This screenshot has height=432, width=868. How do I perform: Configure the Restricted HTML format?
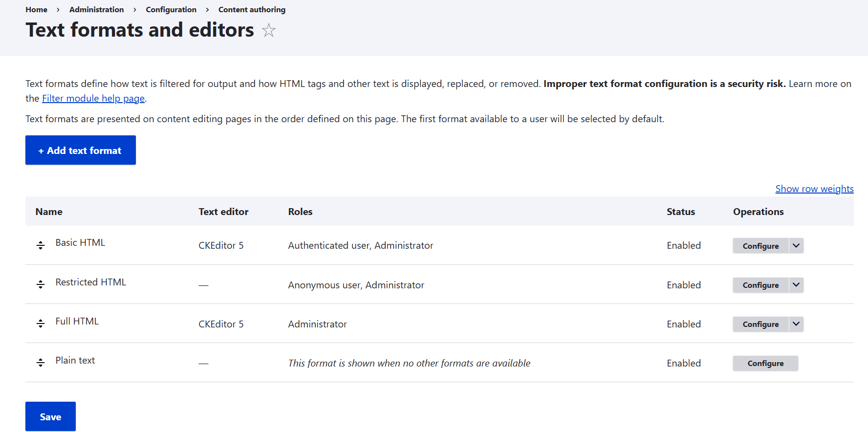coord(760,285)
